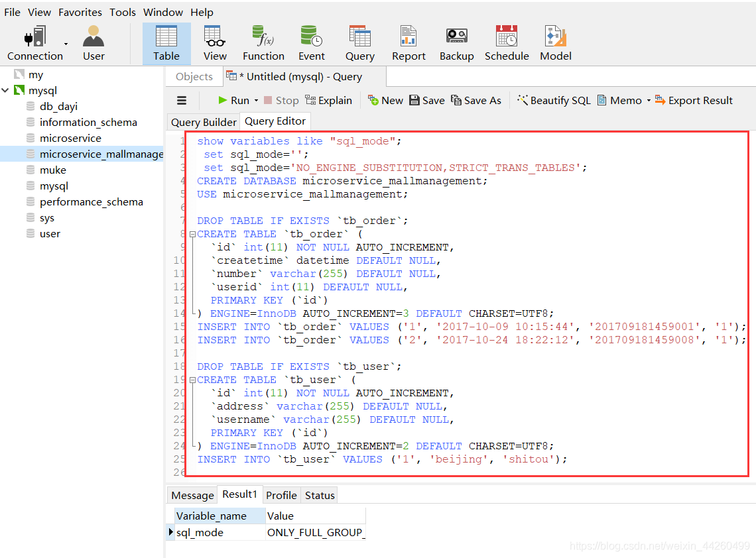Collapse the CREATE TABLE tb_user code block
Viewport: 756px width, 558px height.
point(192,380)
